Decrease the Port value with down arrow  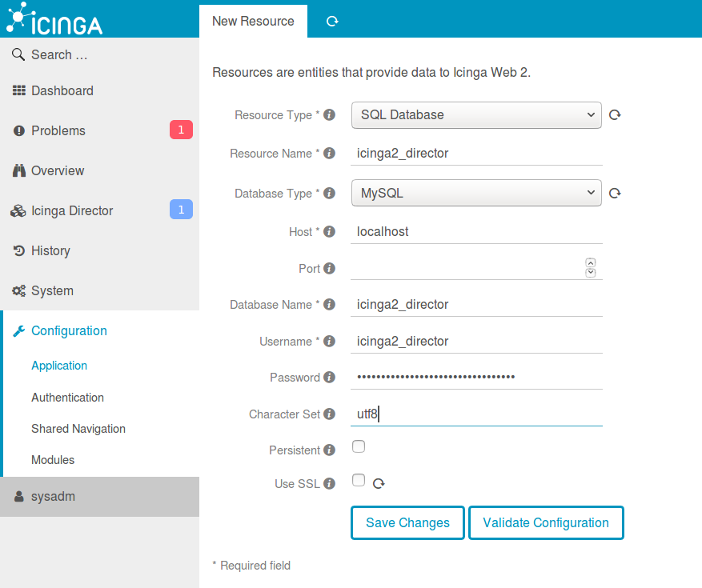click(591, 273)
